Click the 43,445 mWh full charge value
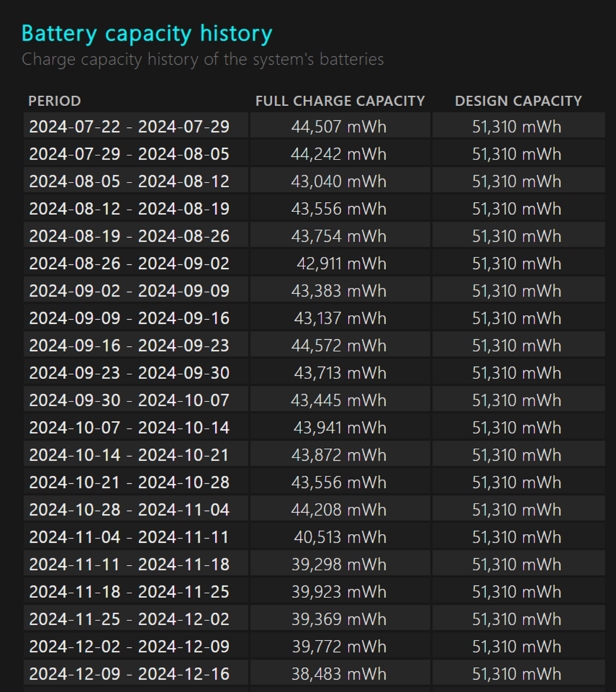This screenshot has height=692, width=616. coord(339,400)
